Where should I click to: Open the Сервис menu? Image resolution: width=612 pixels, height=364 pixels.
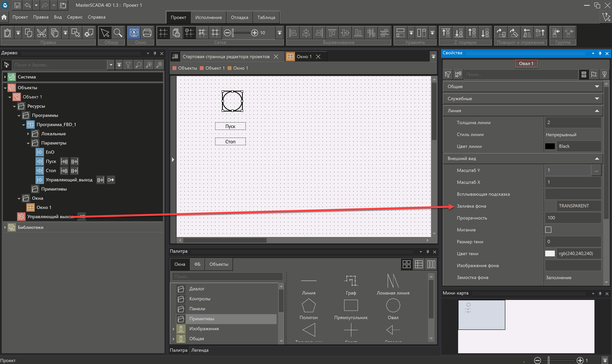[75, 17]
